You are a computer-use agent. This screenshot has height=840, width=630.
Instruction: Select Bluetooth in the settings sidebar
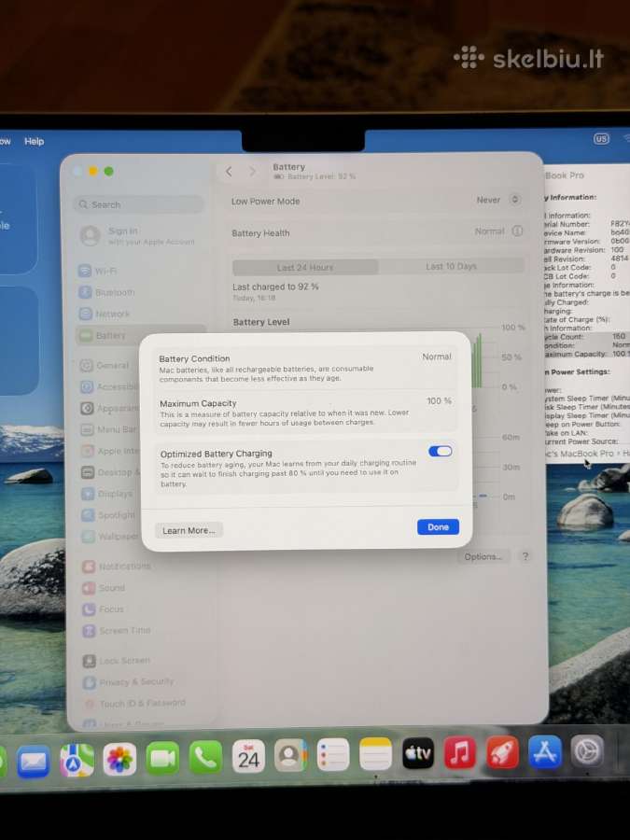click(106, 292)
